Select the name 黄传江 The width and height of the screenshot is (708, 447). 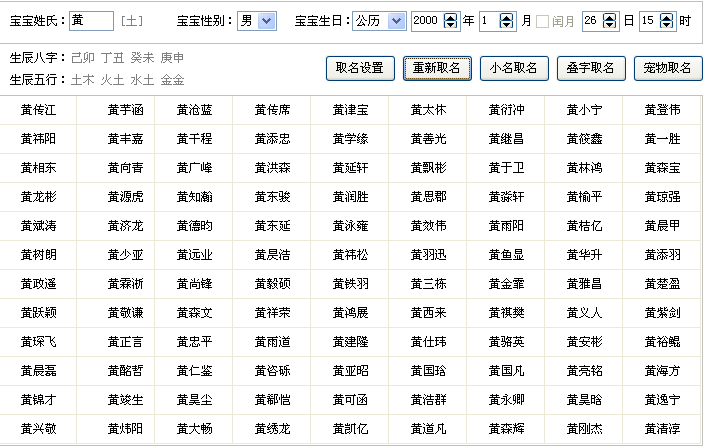click(38, 110)
